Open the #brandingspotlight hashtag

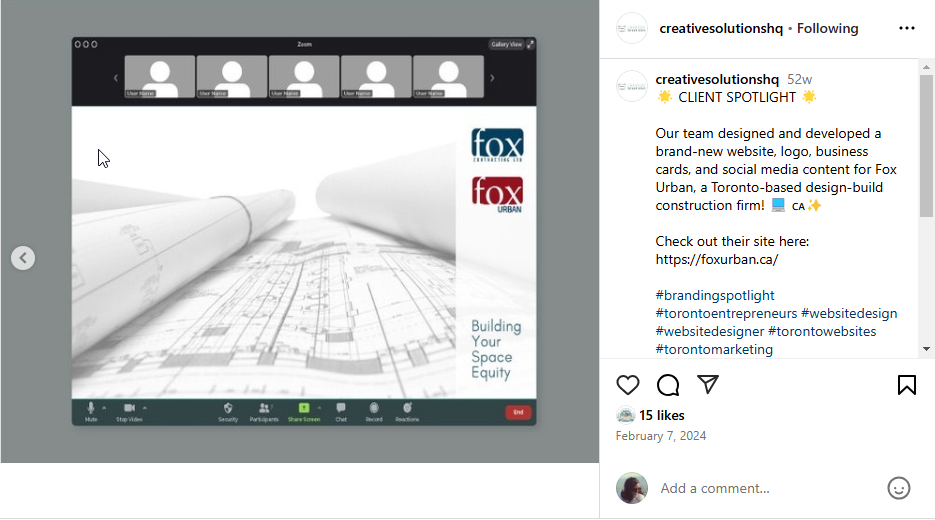(x=715, y=295)
